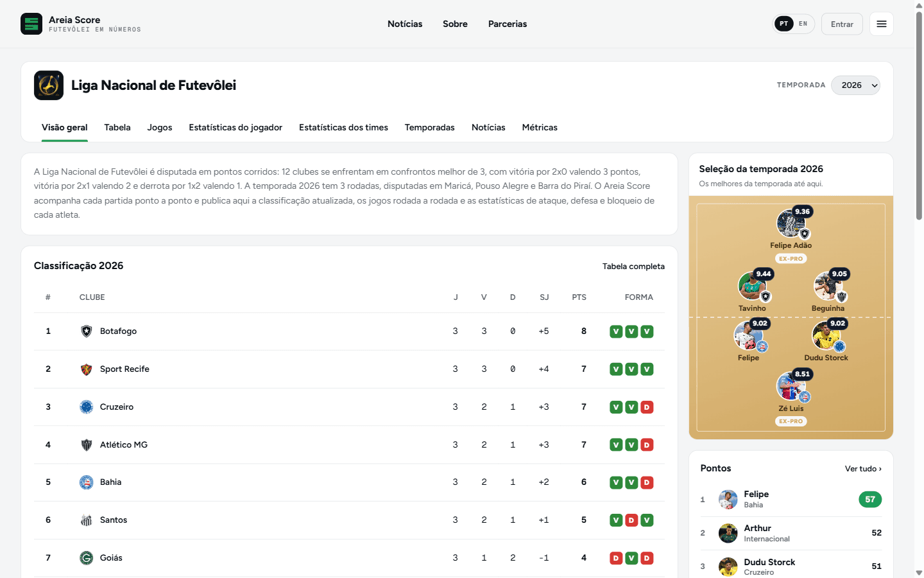
Task: Switch to the Métricas tab
Action: pyautogui.click(x=540, y=128)
